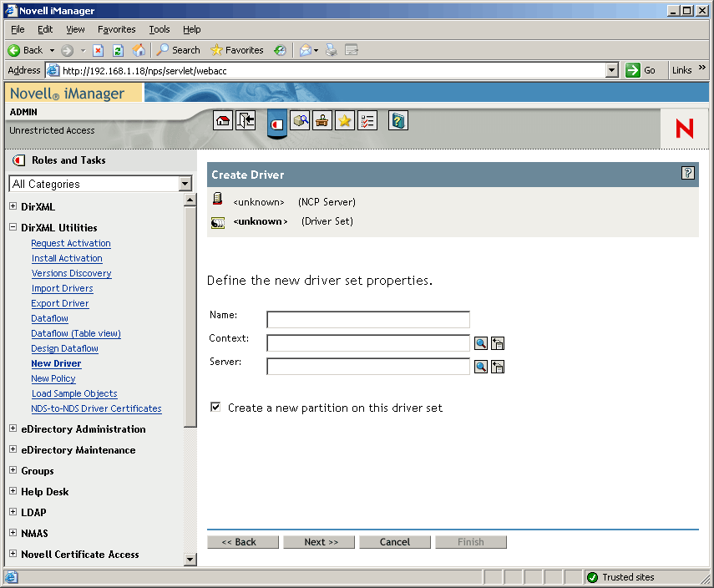Open the Object Selector for Context
The image size is (714, 588).
point(481,342)
